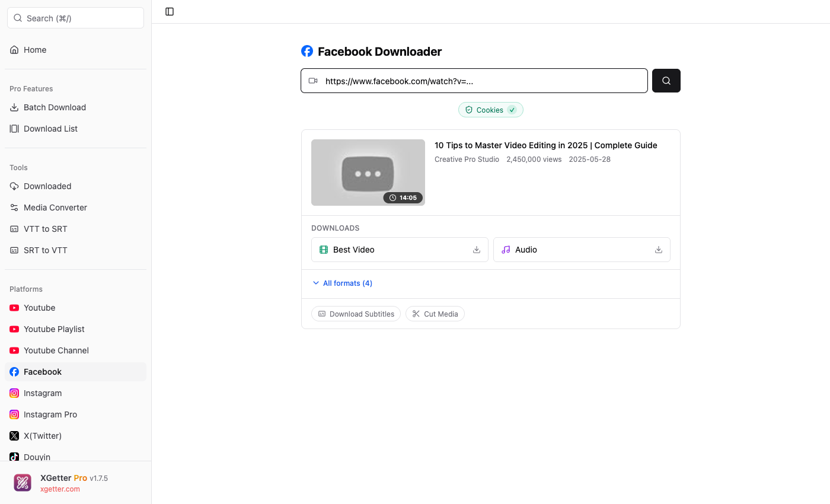Viewport: 830px width, 504px height.
Task: Click the XGetter app logo
Action: (x=23, y=483)
